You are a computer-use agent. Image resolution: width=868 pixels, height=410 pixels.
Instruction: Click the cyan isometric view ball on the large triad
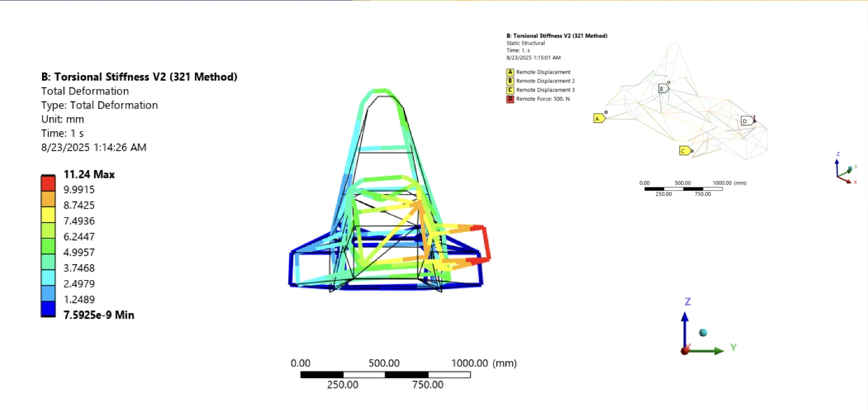(x=703, y=333)
